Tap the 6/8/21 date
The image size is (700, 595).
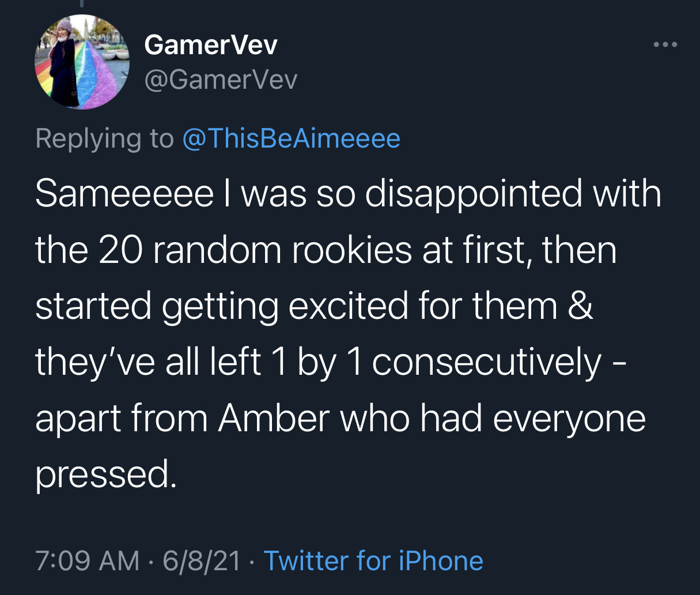point(202,561)
